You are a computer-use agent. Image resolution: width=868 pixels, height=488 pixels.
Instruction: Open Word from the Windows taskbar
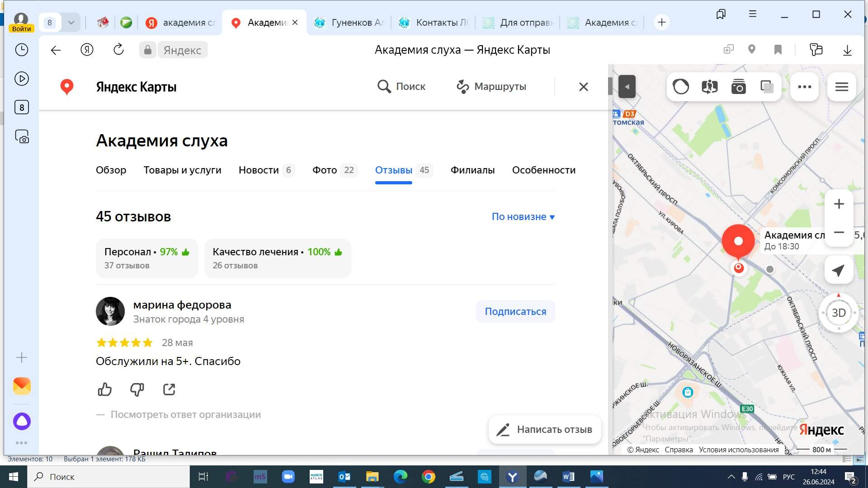[x=568, y=477]
